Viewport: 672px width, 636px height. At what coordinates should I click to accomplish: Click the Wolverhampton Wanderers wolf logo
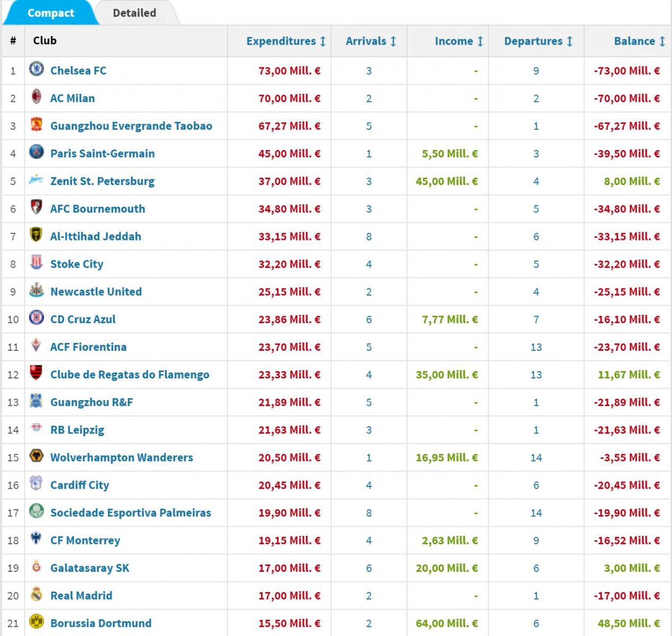click(x=36, y=456)
